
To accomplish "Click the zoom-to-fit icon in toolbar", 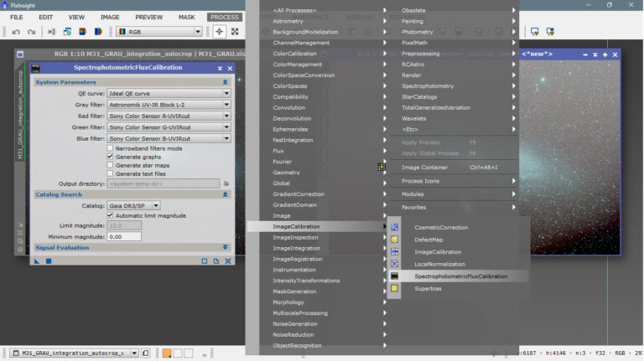I will coord(235,32).
